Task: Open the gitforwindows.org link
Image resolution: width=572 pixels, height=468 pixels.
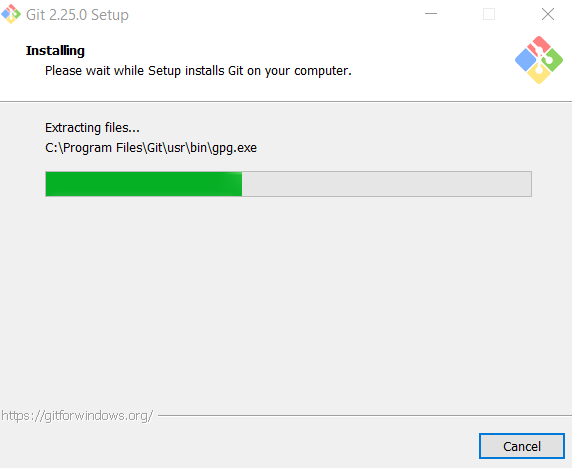Action: point(77,415)
